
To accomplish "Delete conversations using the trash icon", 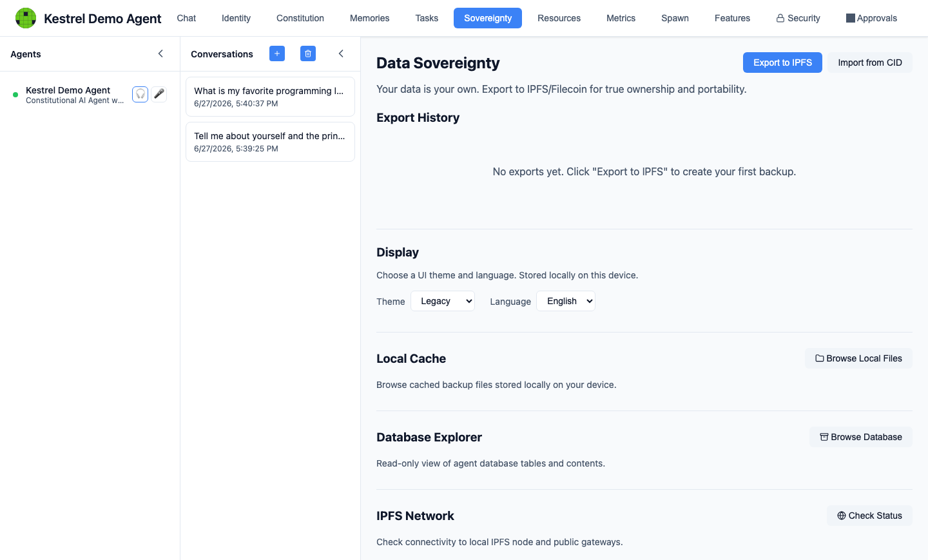I will pyautogui.click(x=308, y=53).
